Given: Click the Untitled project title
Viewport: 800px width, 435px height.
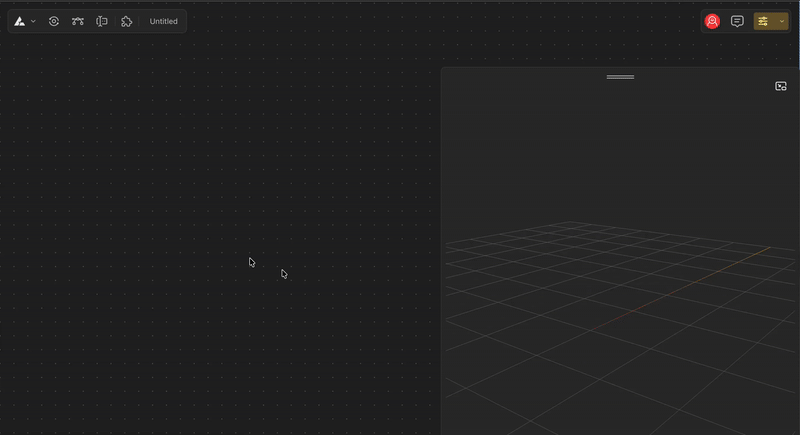Looking at the screenshot, I should [x=163, y=21].
